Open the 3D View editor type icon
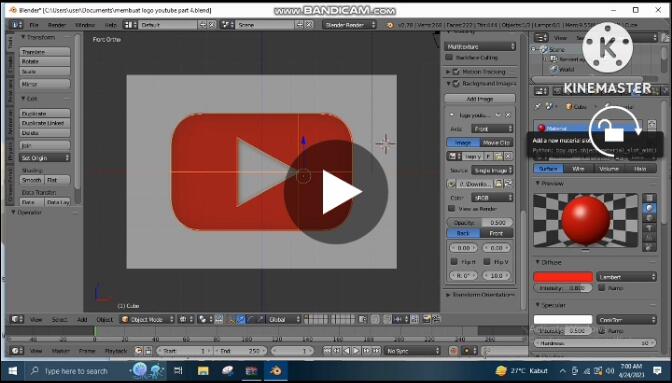672x383 pixels. 17,319
